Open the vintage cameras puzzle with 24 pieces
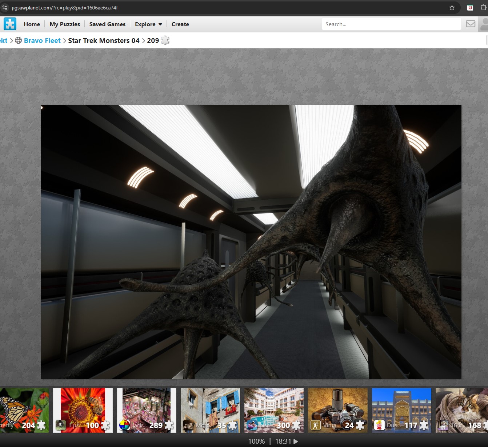Image resolution: width=488 pixels, height=448 pixels. [x=338, y=410]
